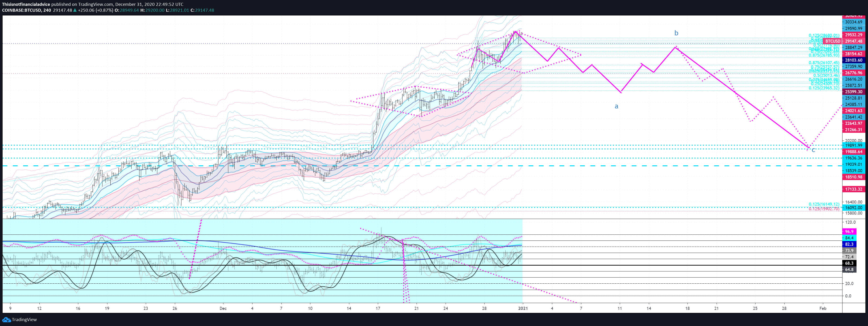Click the close value C:29147.48

(203, 10)
